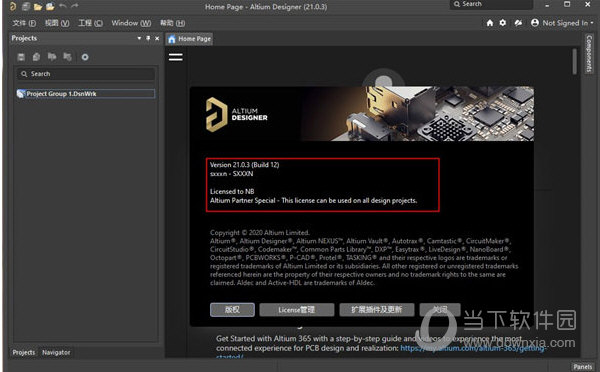Click the 'Version 21.0.3 (Build 12)' text
Screen dimensions: 600x372
coord(245,165)
